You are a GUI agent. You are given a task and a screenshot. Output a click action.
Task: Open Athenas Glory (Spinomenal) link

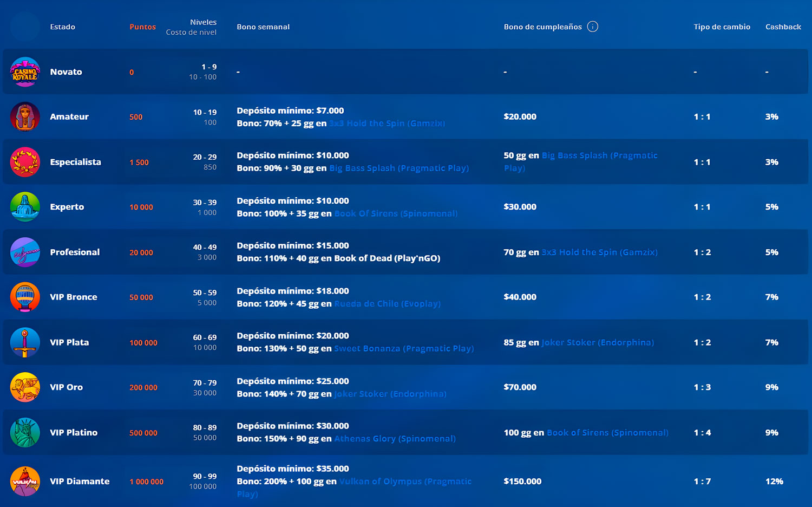(395, 439)
